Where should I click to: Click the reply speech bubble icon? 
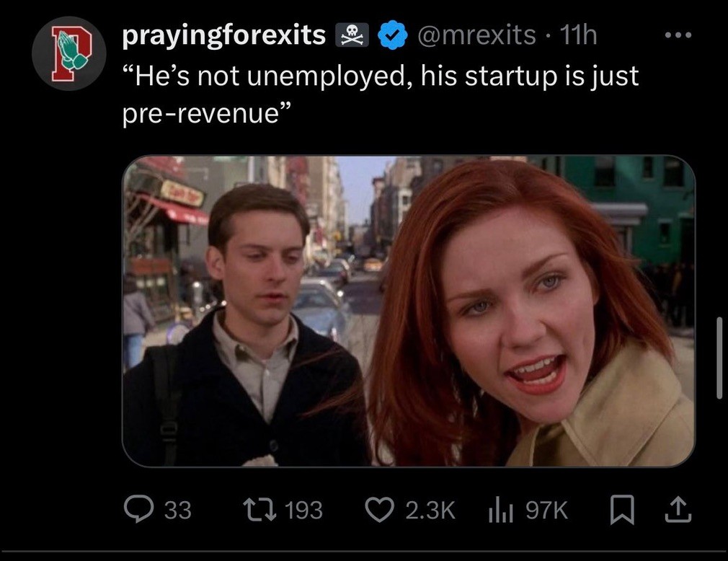137,510
